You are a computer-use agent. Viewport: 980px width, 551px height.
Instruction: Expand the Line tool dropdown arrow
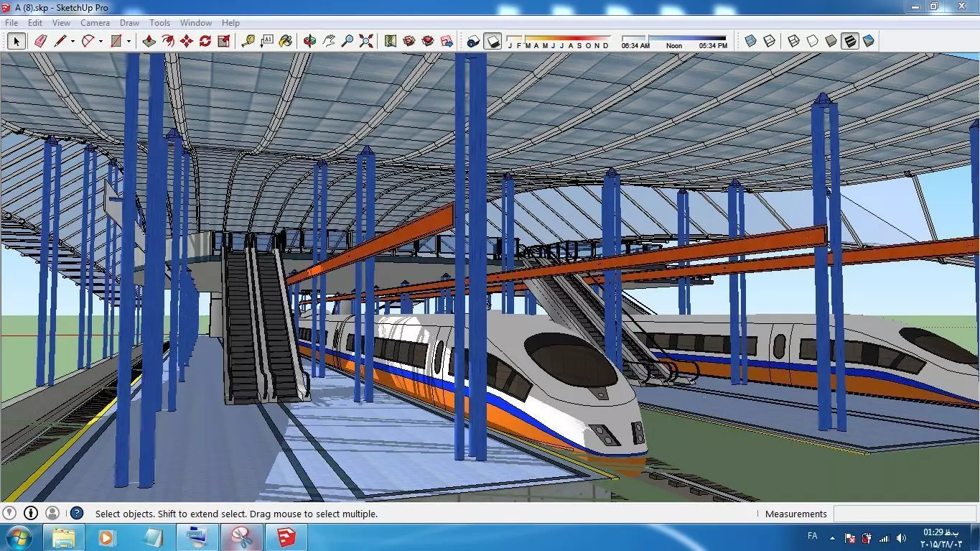pyautogui.click(x=73, y=41)
